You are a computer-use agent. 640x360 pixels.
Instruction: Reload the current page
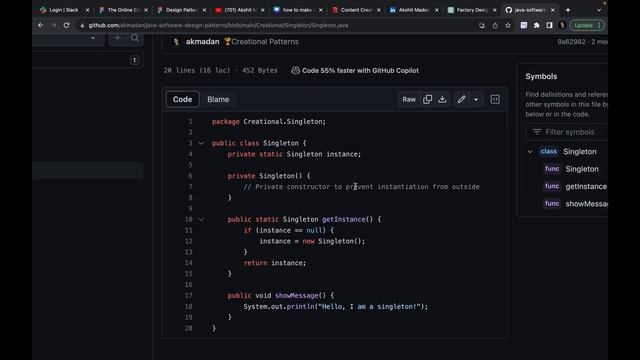click(x=67, y=25)
